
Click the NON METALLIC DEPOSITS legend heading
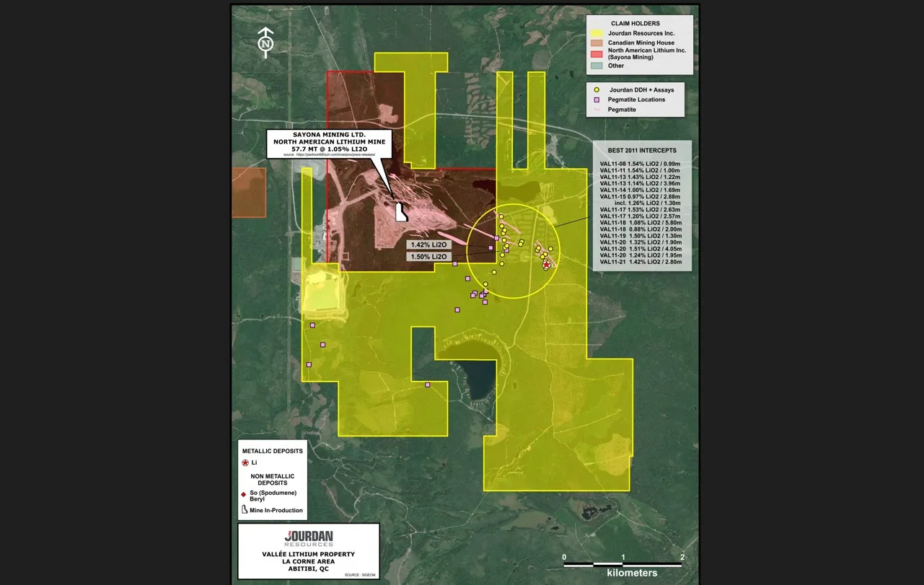tap(273, 480)
